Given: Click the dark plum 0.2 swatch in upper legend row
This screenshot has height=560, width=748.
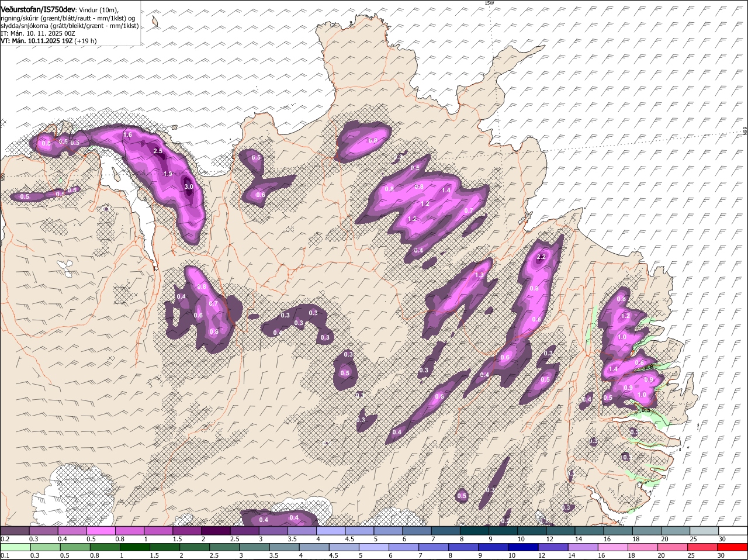Looking at the screenshot, I should click(15, 530).
